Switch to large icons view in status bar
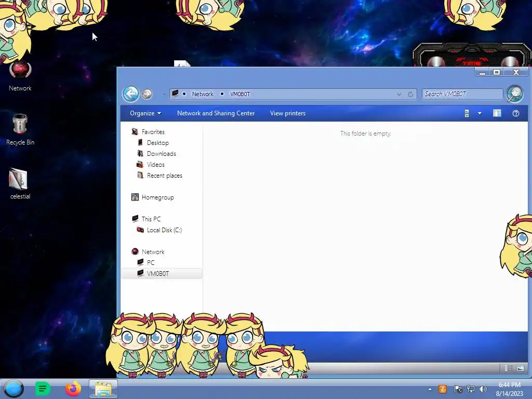Image resolution: width=532 pixels, height=399 pixels. 521,368
